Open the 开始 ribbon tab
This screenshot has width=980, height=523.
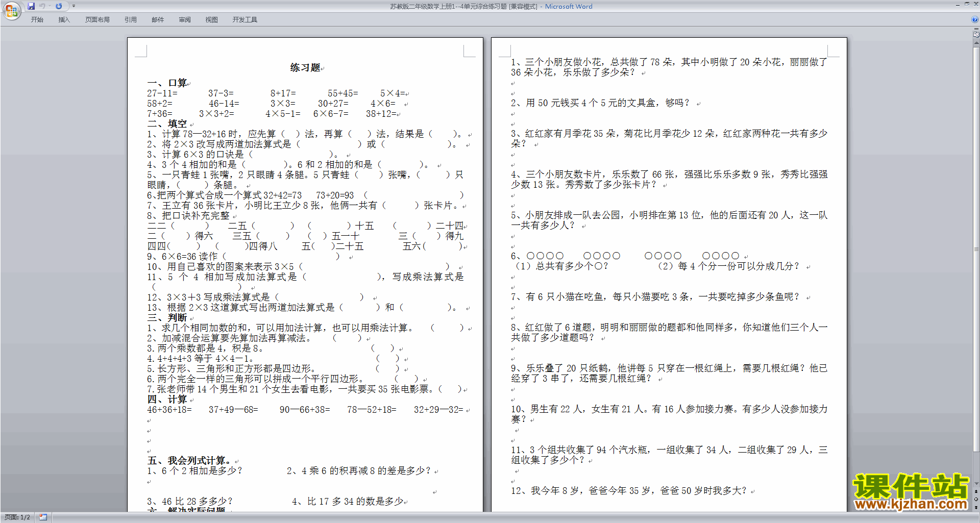[x=37, y=20]
